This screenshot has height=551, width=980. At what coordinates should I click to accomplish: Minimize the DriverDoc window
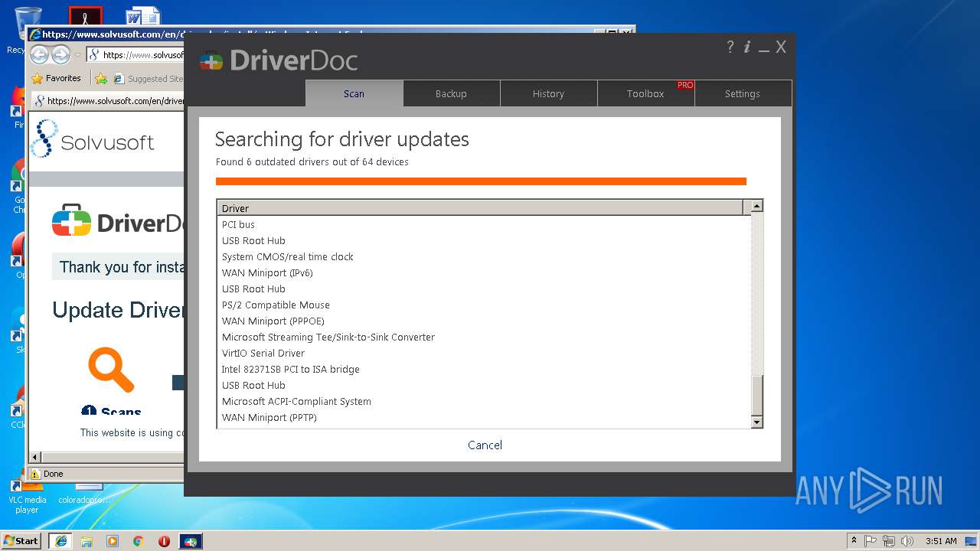tap(764, 49)
